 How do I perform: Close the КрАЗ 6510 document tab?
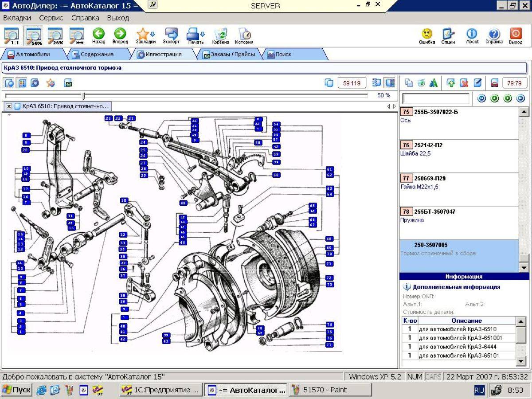coord(9,106)
